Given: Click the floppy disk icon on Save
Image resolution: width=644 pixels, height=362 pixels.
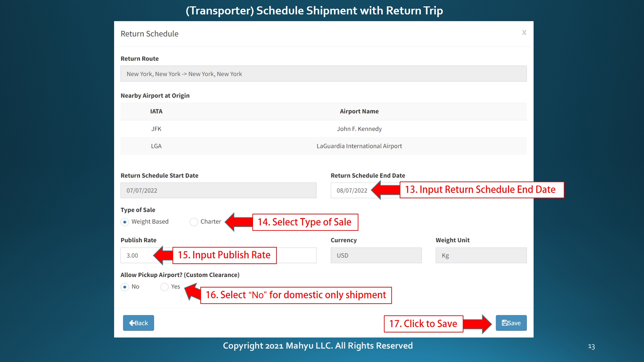Looking at the screenshot, I should point(505,323).
